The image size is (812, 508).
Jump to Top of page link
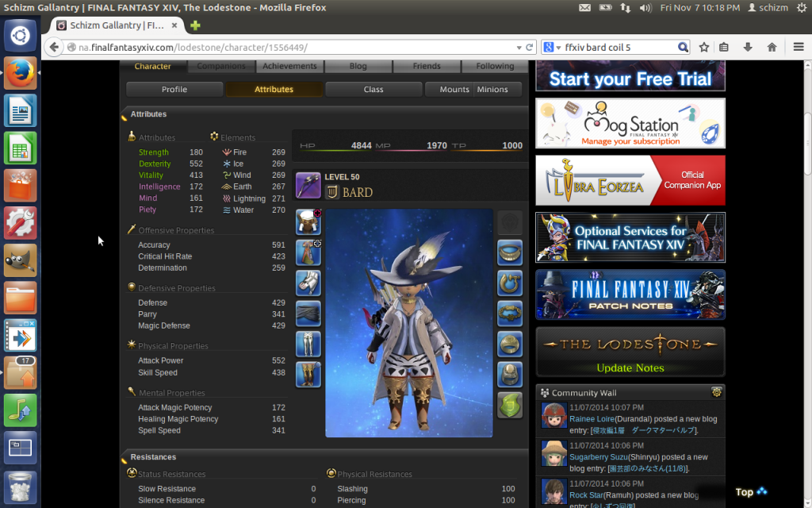click(x=751, y=492)
